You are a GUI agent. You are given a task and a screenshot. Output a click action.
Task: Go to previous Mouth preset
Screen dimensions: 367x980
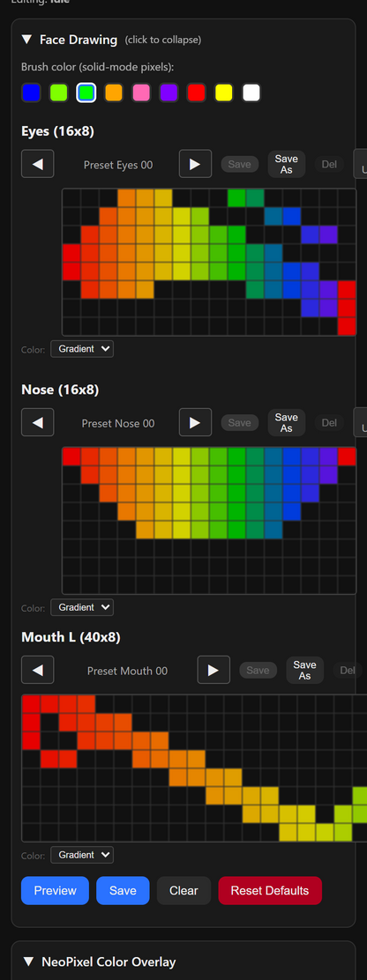pos(38,670)
